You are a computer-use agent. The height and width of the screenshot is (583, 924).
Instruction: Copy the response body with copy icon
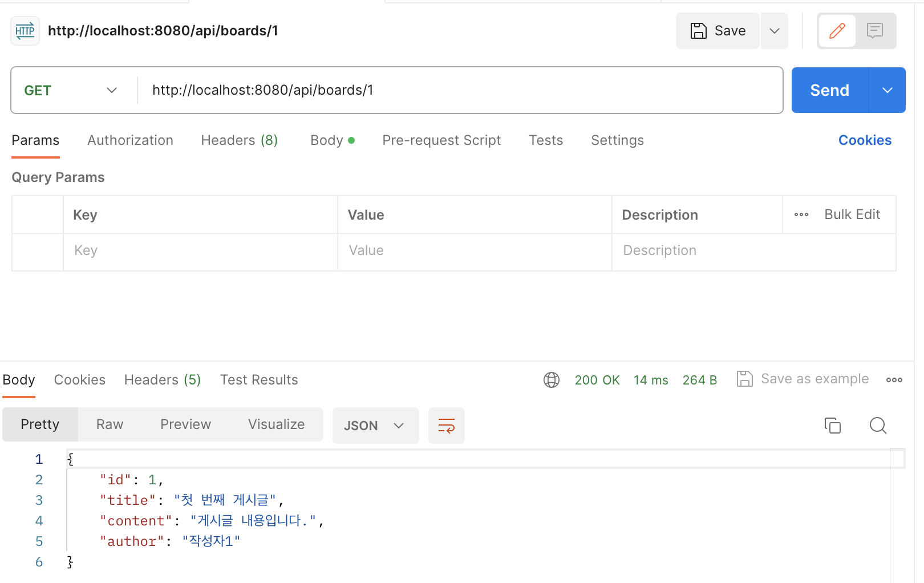point(833,426)
